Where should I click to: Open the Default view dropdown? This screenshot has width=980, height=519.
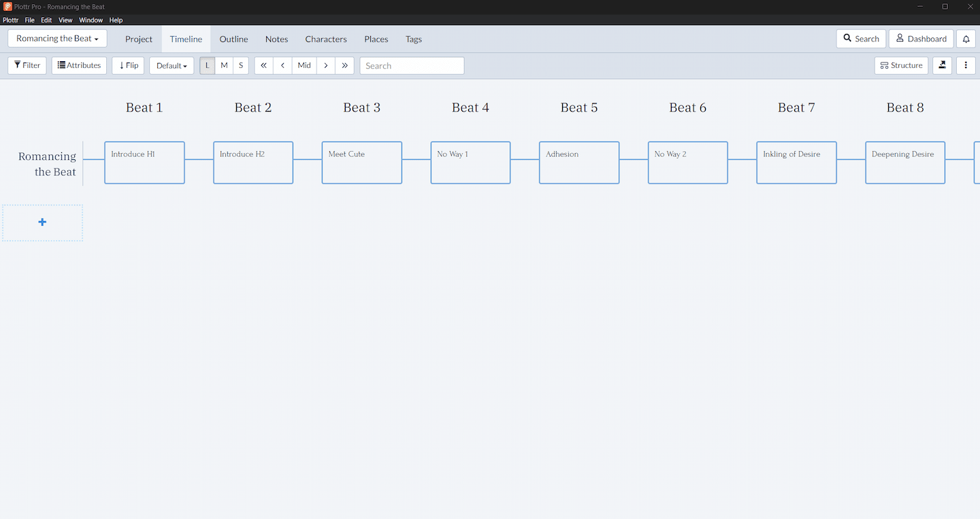click(x=171, y=65)
